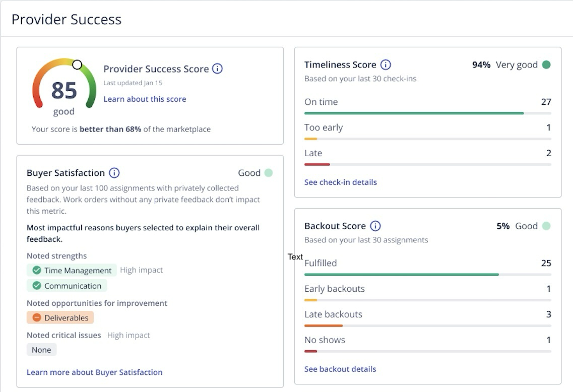Click the Last updated Jan 15 text
This screenshot has height=392, width=573.
tap(133, 83)
